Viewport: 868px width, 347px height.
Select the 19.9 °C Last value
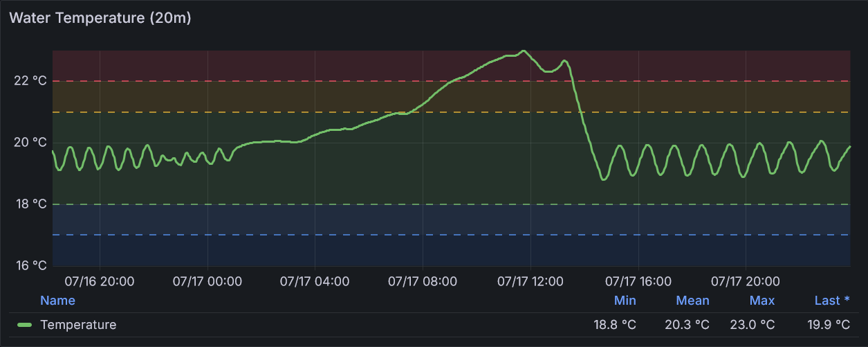pyautogui.click(x=829, y=325)
